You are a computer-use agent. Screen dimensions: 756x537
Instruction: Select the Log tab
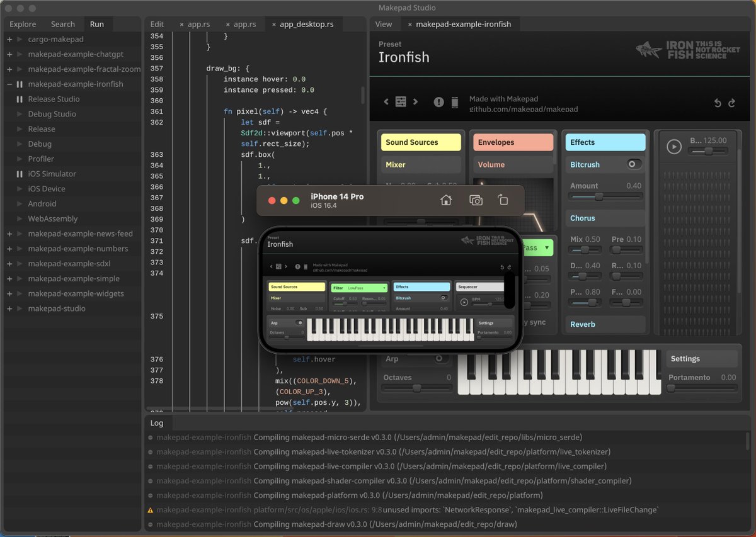156,423
